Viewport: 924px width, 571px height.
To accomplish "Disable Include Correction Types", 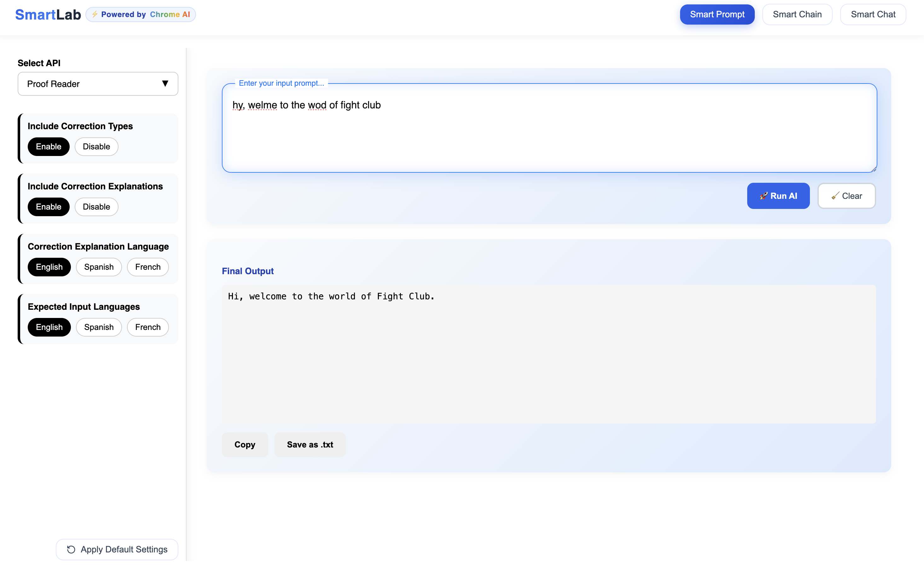I will click(x=96, y=147).
